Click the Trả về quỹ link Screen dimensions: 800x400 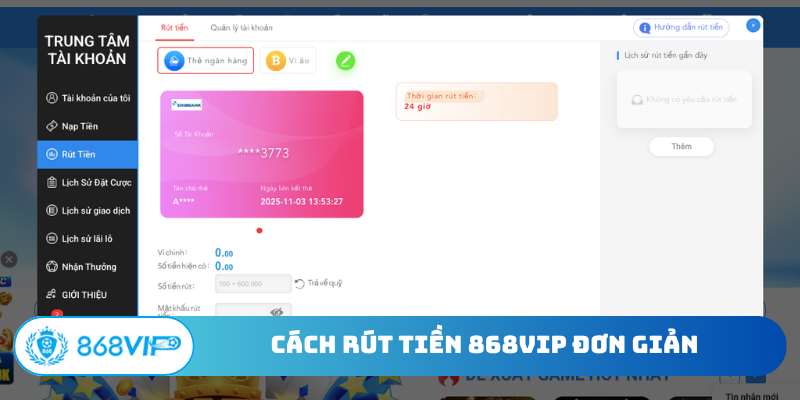pos(325,283)
